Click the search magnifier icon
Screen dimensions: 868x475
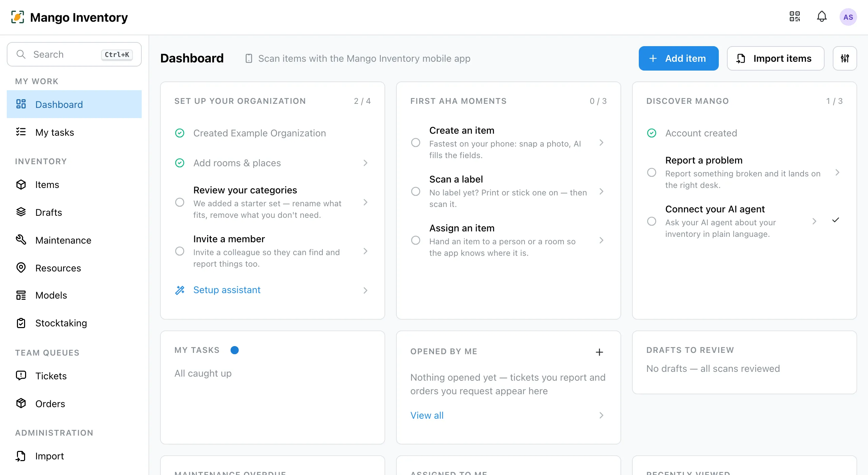[x=21, y=54]
